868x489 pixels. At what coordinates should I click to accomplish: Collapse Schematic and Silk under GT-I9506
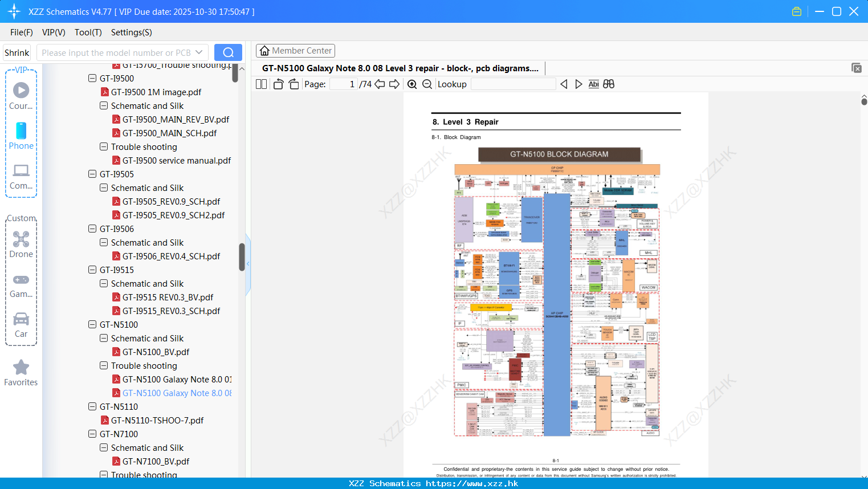(x=104, y=242)
